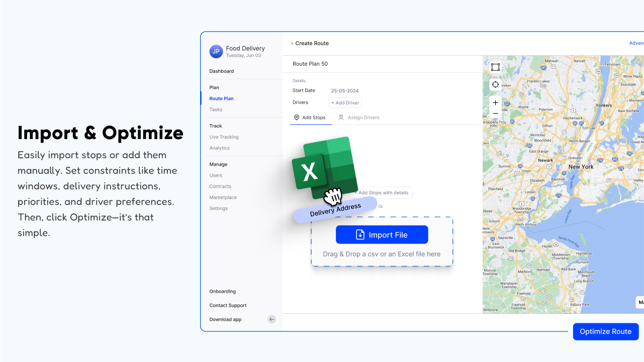Viewport: 644px width, 362px height.
Task: Click the location pin icon beside Add Stops
Action: point(297,117)
